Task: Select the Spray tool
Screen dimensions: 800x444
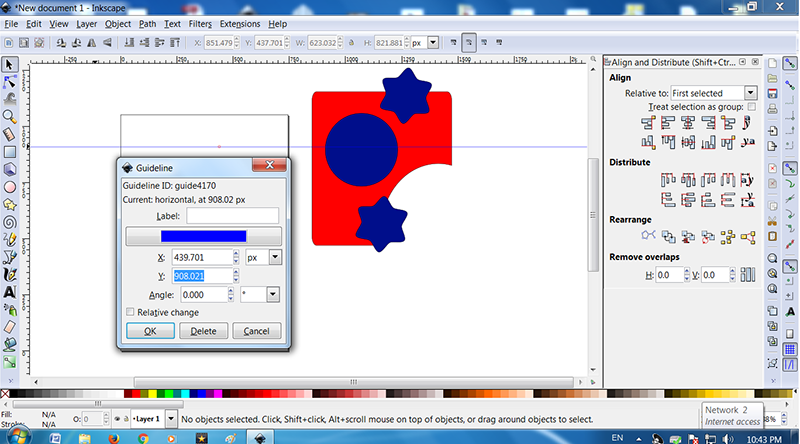Action: tap(10, 310)
